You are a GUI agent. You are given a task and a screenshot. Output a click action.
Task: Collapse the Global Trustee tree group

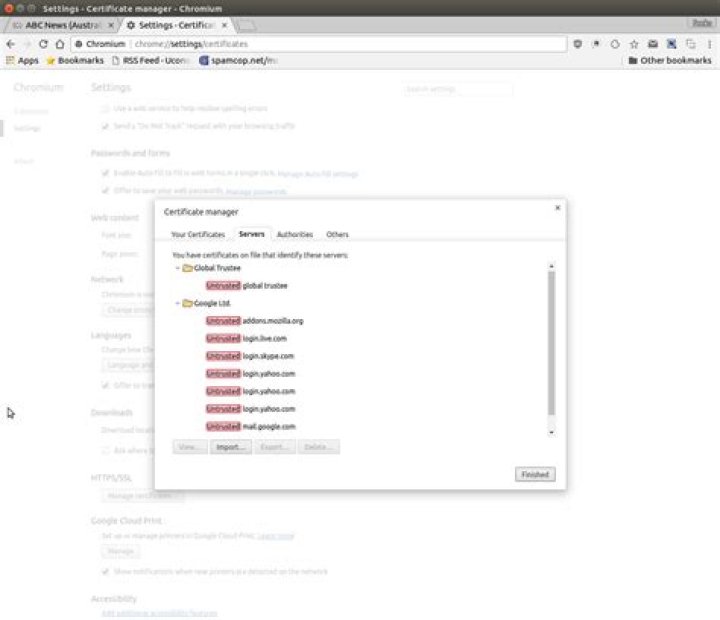(177, 268)
